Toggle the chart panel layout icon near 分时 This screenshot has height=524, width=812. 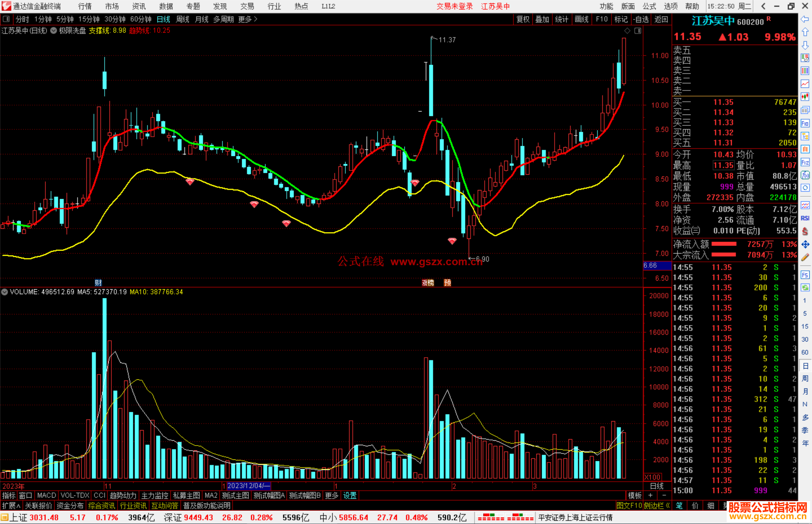pos(6,19)
